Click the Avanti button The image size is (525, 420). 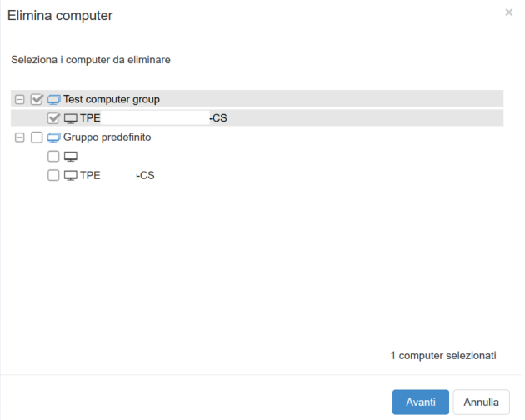tap(421, 402)
